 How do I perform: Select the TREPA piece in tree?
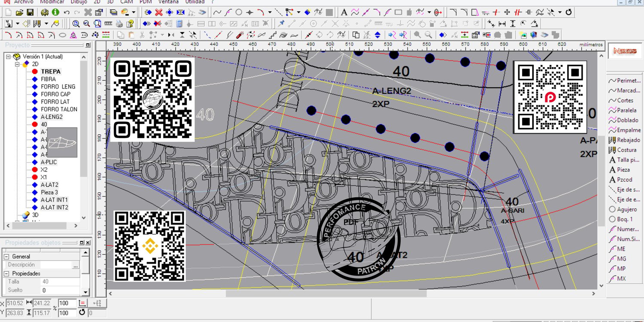pyautogui.click(x=51, y=71)
